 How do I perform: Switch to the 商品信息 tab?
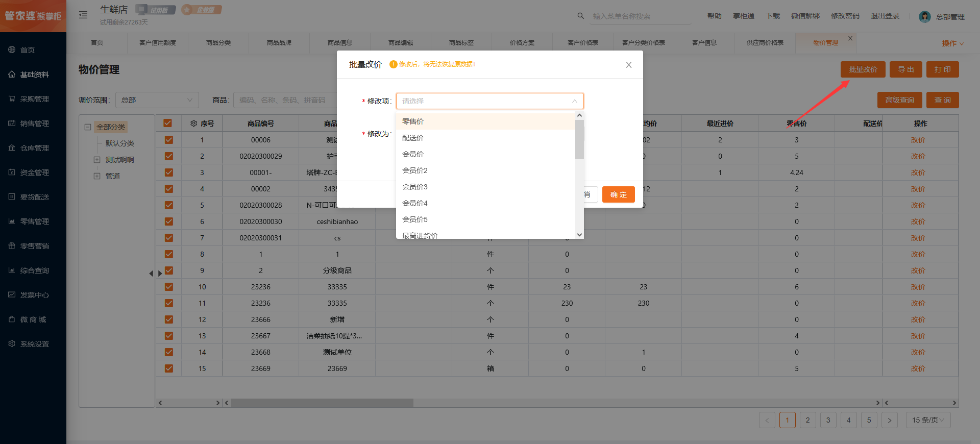coord(340,43)
